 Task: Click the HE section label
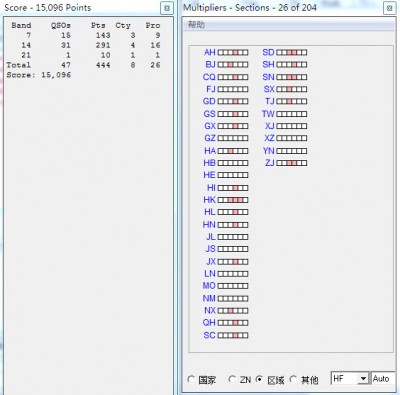pyautogui.click(x=209, y=175)
